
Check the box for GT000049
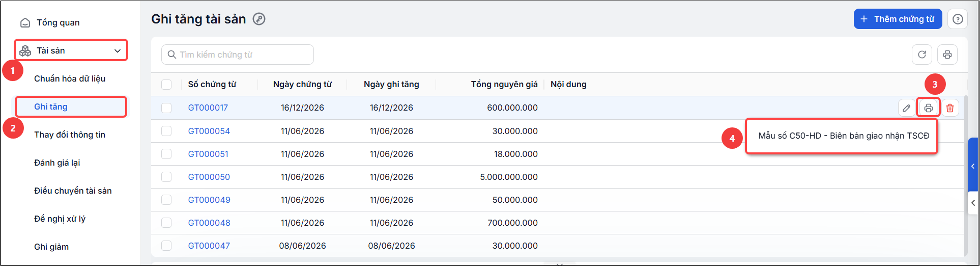tap(166, 200)
